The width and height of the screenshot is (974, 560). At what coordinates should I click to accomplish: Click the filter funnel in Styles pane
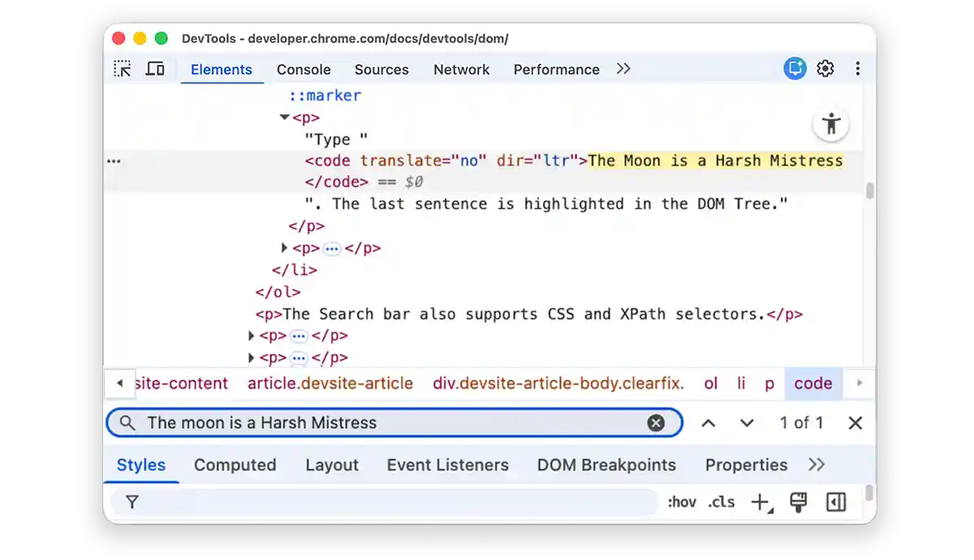pyautogui.click(x=132, y=502)
